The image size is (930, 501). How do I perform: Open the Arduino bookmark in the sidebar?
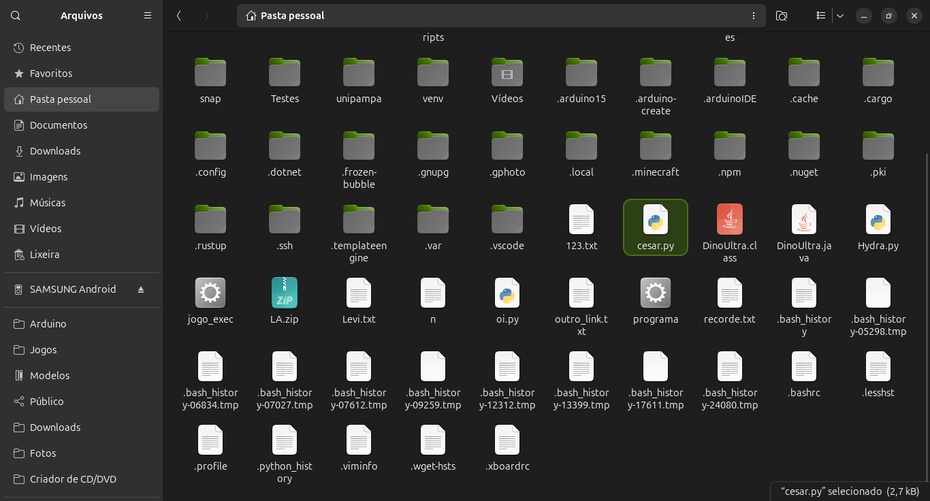[81, 324]
